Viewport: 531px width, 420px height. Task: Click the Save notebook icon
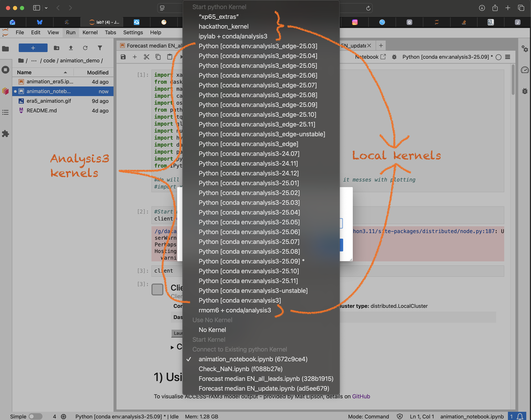(123, 57)
